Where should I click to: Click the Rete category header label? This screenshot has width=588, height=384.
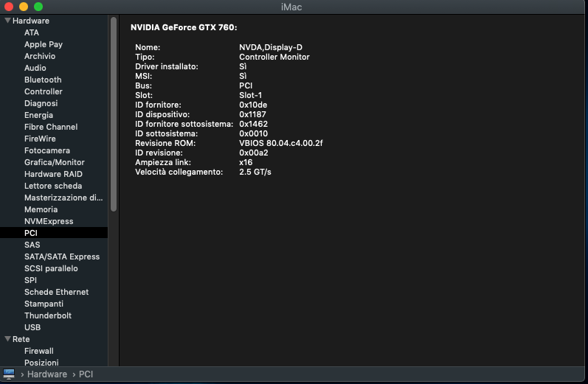(21, 339)
